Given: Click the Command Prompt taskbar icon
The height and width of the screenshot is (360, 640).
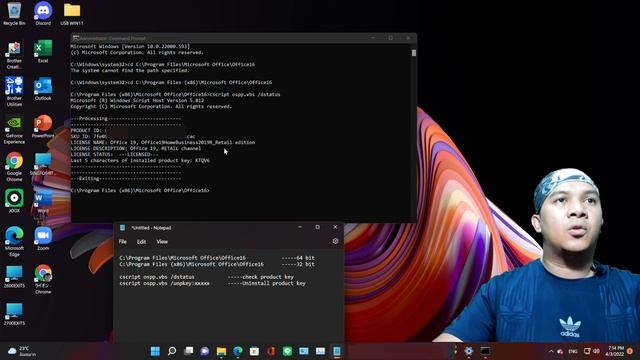Looking at the screenshot, I should [x=485, y=351].
